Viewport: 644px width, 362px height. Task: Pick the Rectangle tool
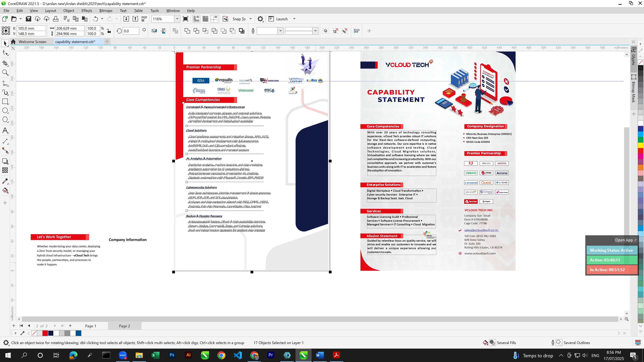tap(5, 101)
